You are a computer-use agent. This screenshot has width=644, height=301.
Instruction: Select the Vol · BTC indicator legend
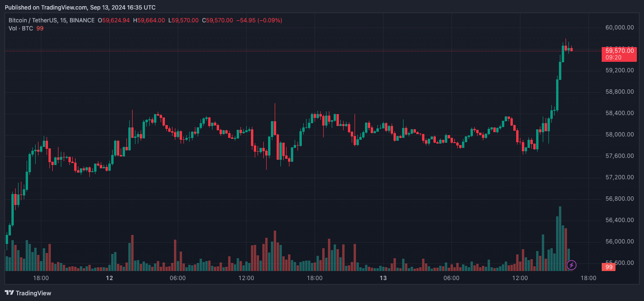pyautogui.click(x=21, y=29)
